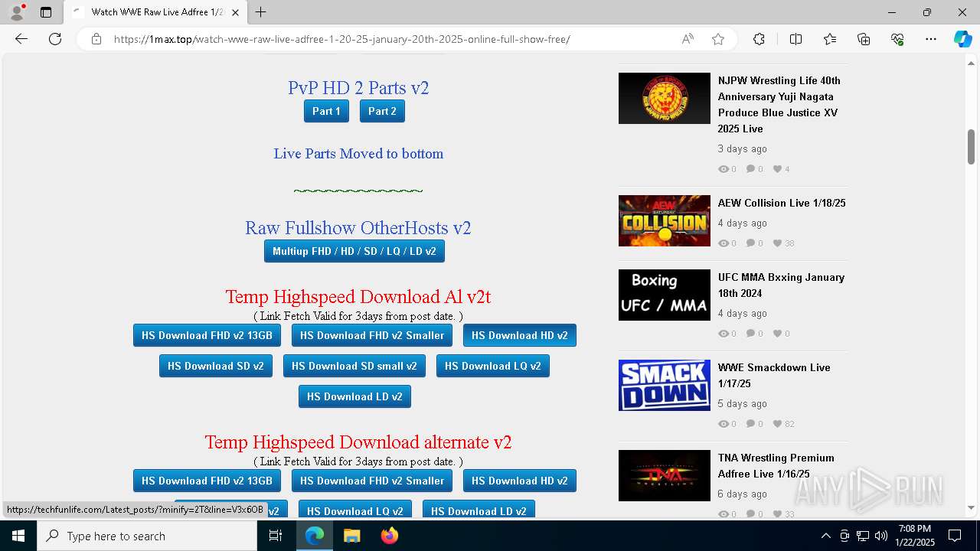Image resolution: width=980 pixels, height=551 pixels.
Task: Open the tab actions menu
Action: (x=46, y=12)
